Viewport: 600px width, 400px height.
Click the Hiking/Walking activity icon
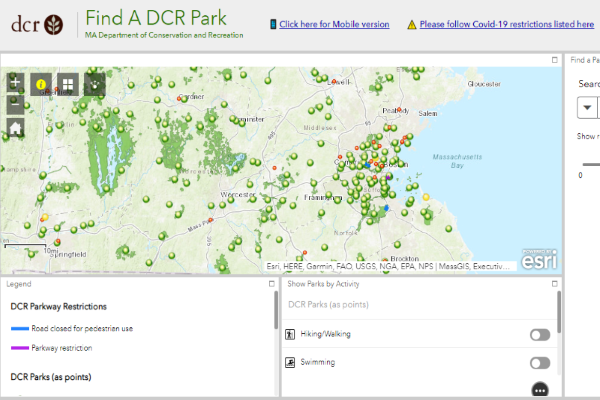coord(291,335)
